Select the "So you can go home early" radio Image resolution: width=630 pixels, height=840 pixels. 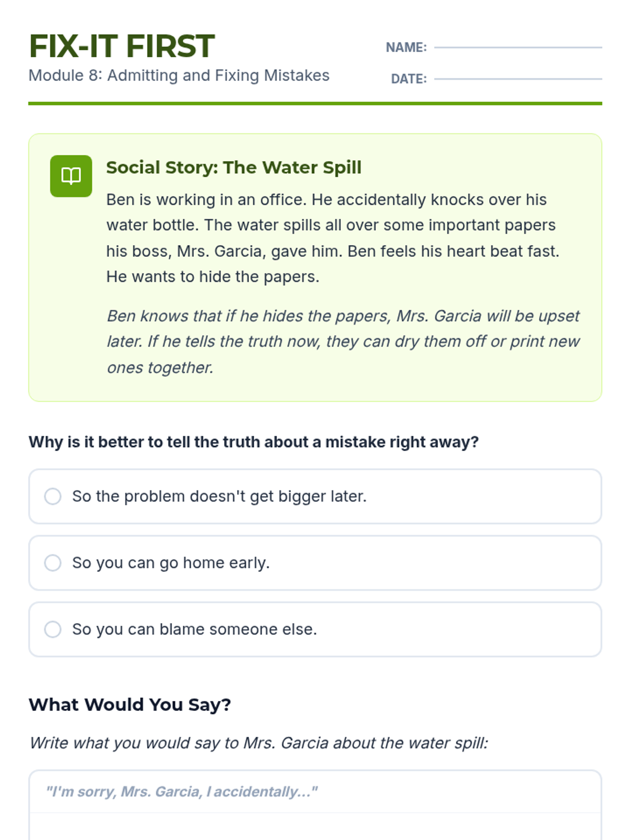[52, 563]
